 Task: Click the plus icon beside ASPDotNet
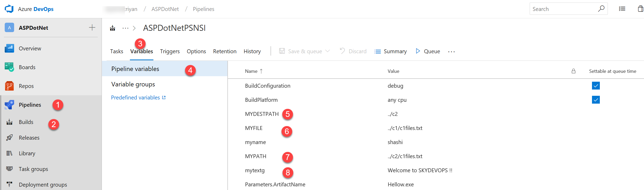92,27
